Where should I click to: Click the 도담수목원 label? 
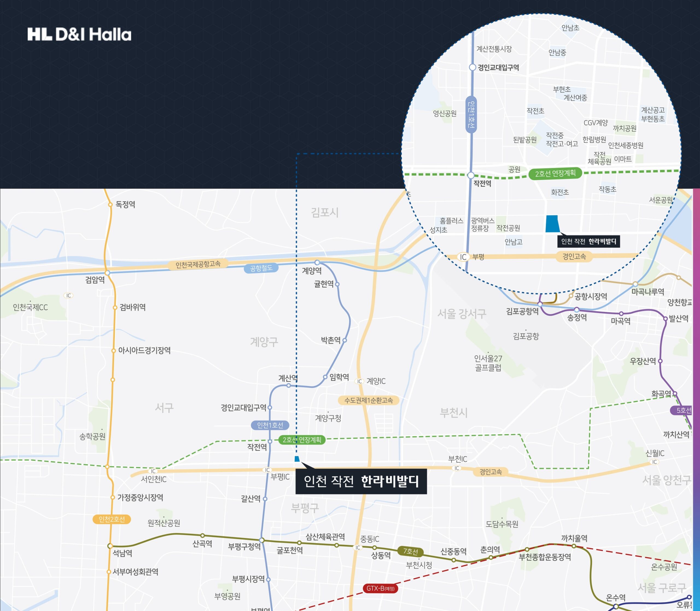502,524
